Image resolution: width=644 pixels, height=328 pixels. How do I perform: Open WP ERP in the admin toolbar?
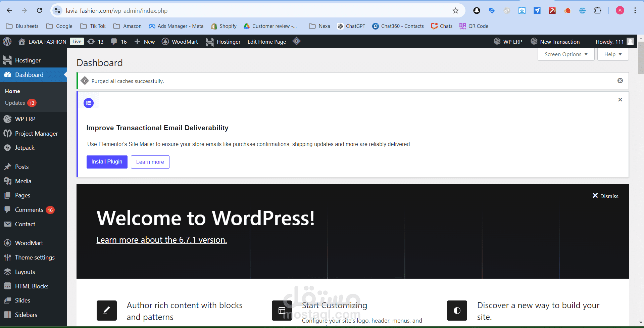point(508,42)
